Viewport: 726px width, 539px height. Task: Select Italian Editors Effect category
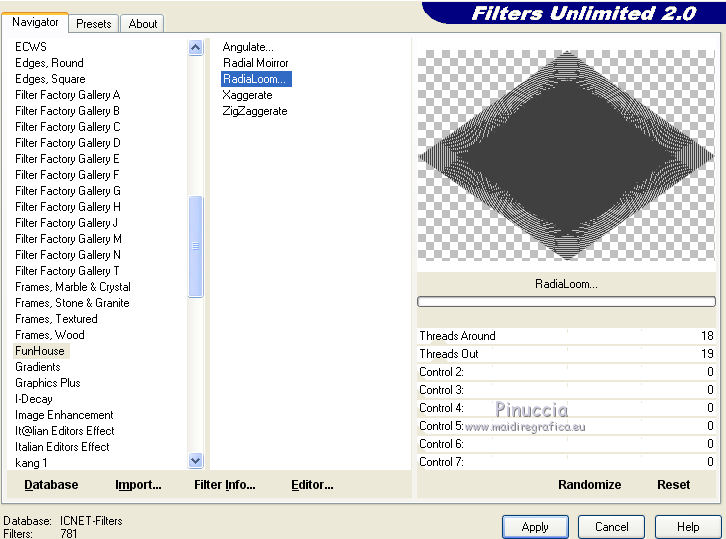click(63, 447)
